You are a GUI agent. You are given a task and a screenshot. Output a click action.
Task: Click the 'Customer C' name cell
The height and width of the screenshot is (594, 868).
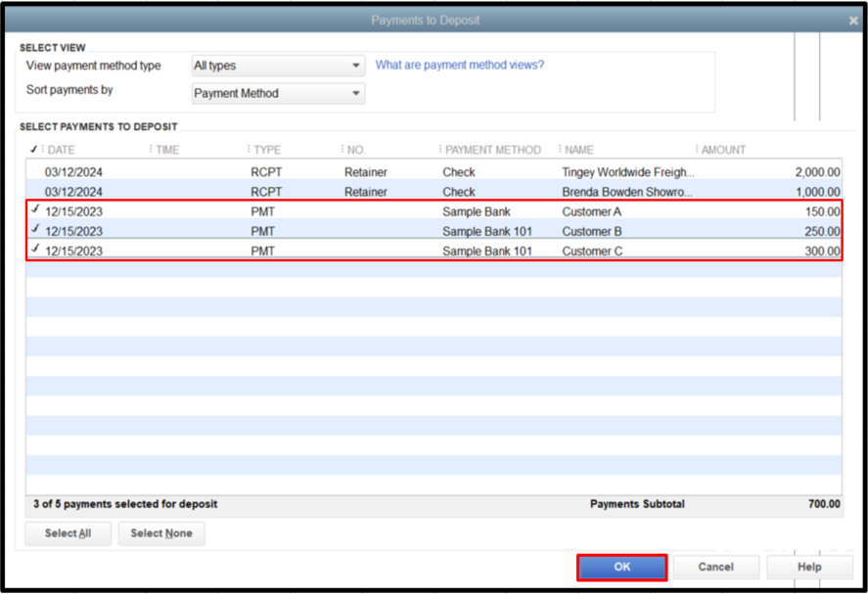point(592,251)
